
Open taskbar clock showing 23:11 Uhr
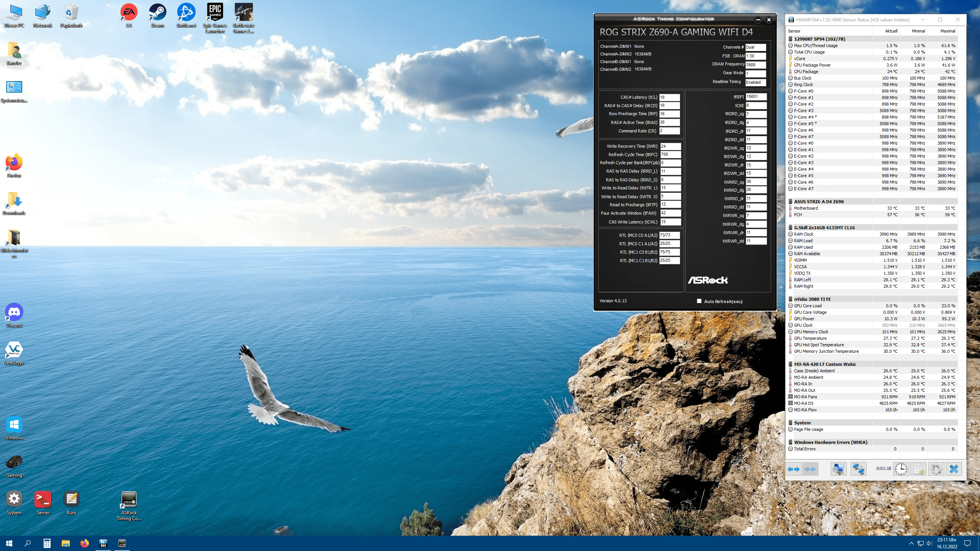(947, 543)
